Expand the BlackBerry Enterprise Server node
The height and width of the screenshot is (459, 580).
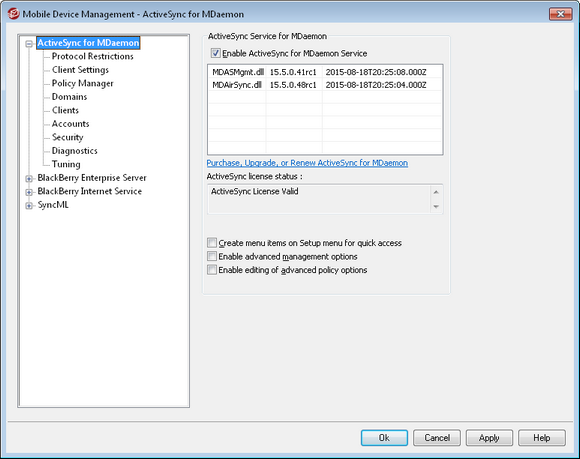pos(29,179)
